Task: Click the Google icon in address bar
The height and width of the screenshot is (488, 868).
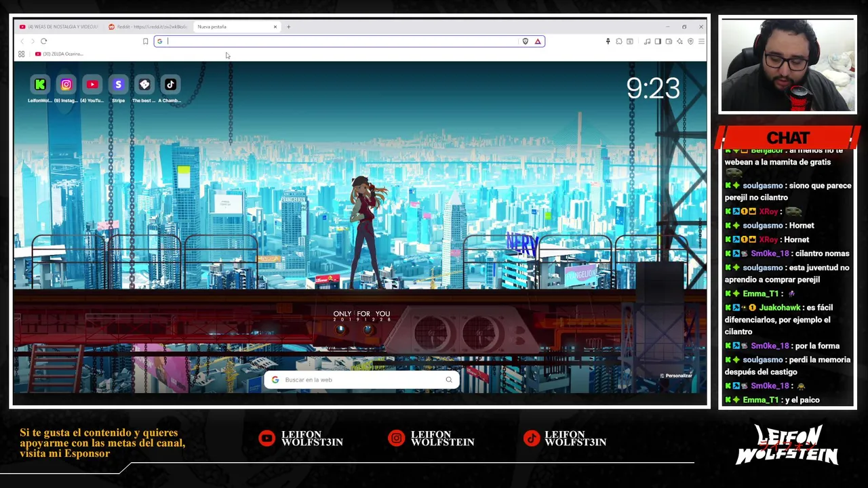Action: click(x=160, y=41)
